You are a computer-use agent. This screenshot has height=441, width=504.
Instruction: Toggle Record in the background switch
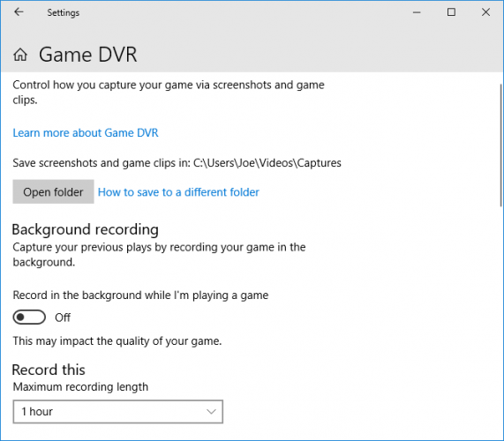[29, 318]
